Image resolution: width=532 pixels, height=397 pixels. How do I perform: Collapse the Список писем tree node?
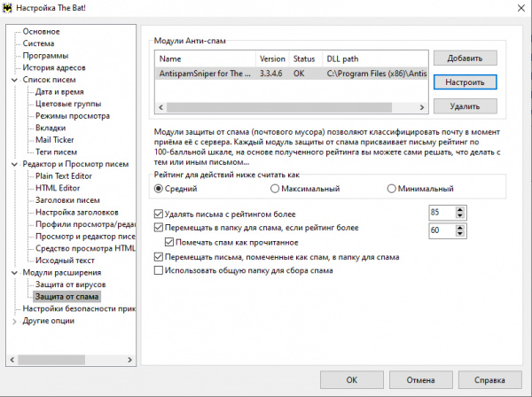tap(13, 80)
